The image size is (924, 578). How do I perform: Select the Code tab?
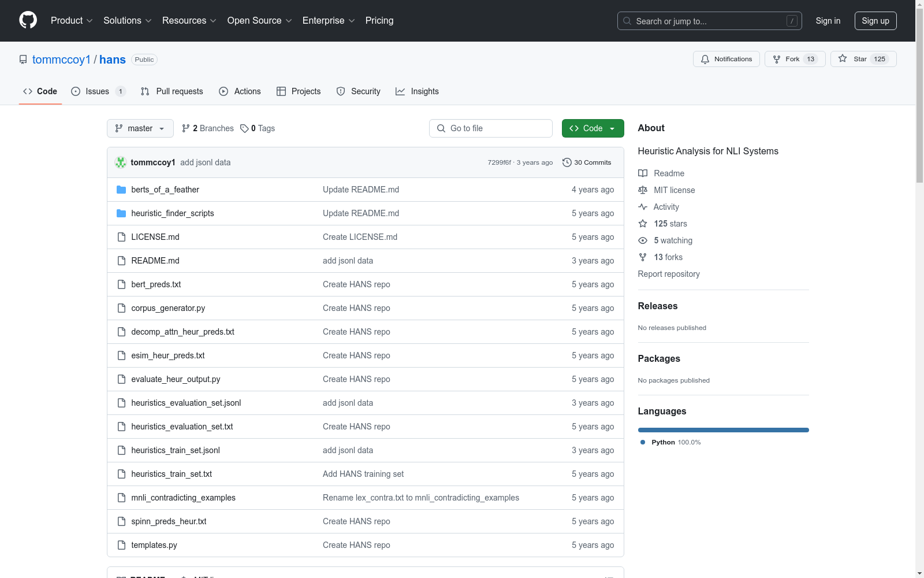point(40,91)
